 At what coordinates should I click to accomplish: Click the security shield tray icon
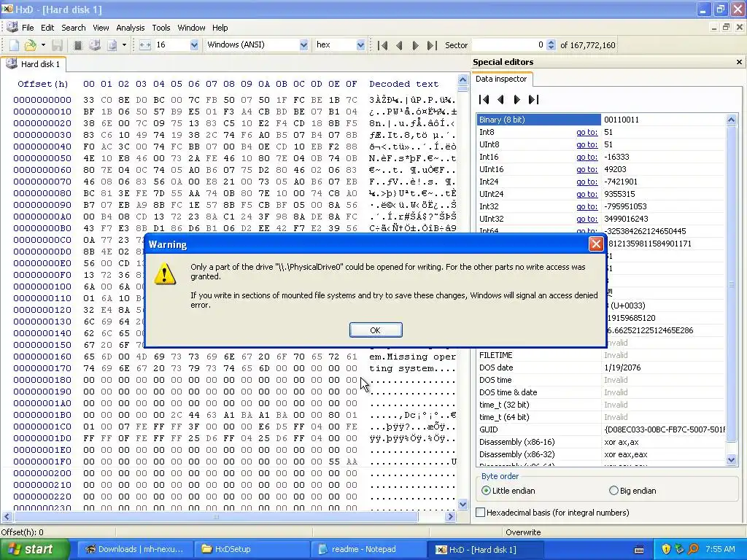coord(666,549)
